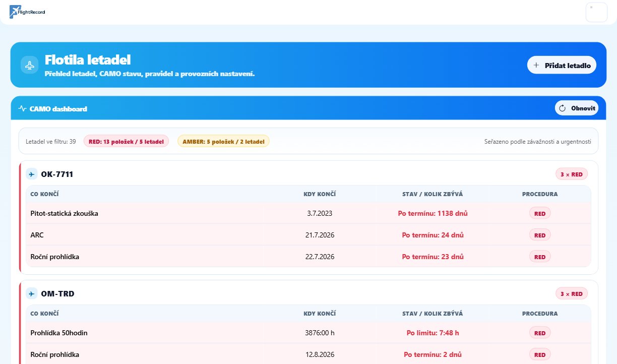
Task: Click 'Po termínu: 23 dnů' status
Action: point(433,257)
